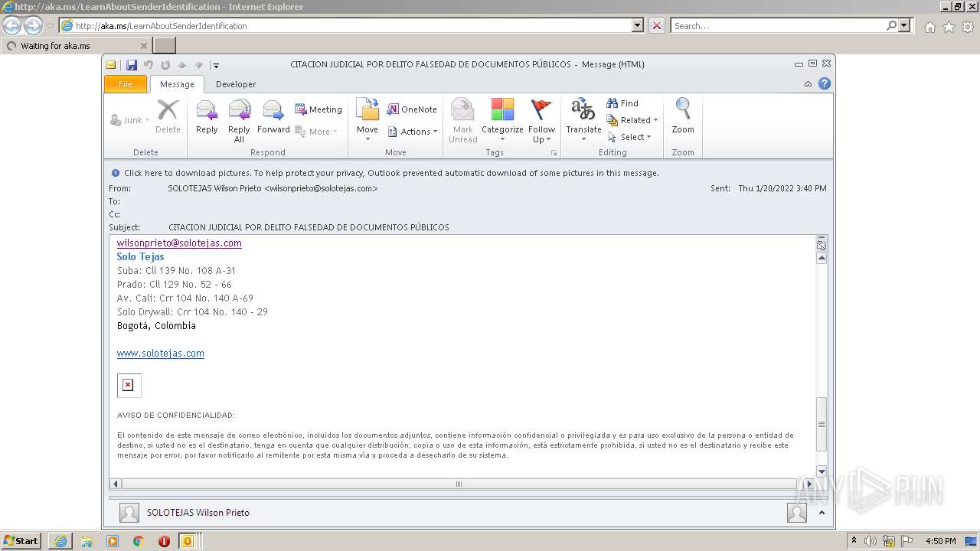Image resolution: width=980 pixels, height=551 pixels.
Task: Open the Related dropdown
Action: pos(632,120)
